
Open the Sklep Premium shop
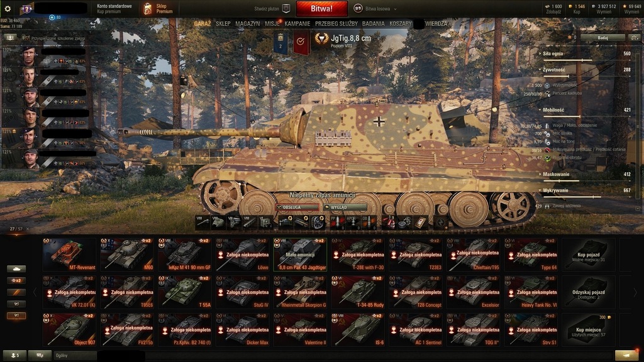click(158, 9)
